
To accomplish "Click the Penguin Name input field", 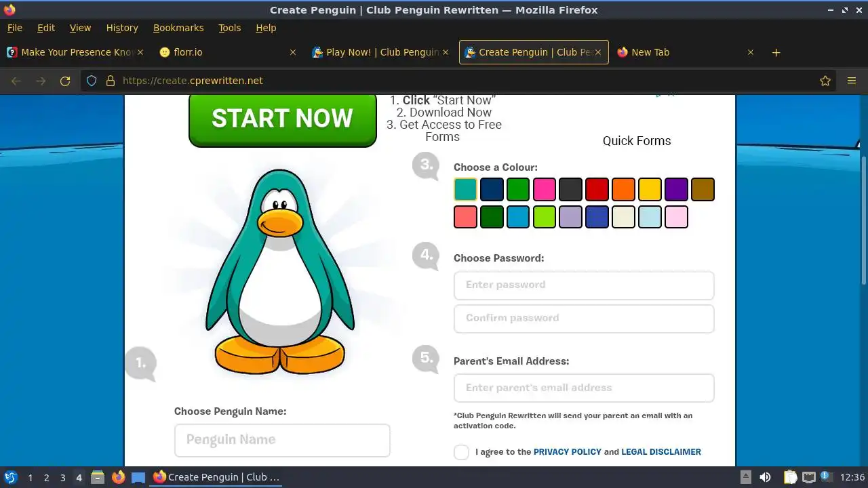I will (x=282, y=441).
